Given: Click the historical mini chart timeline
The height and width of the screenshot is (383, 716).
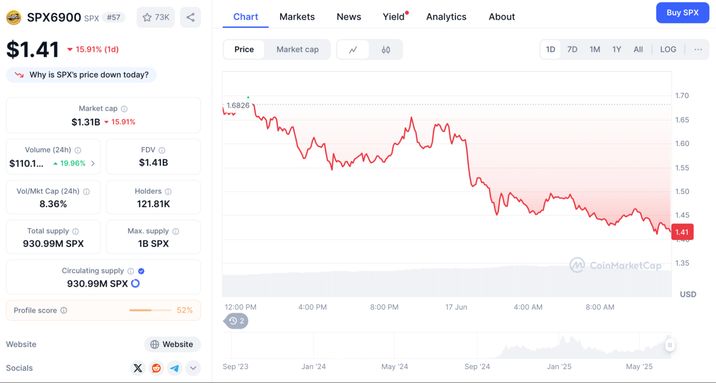Looking at the screenshot, I should pyautogui.click(x=448, y=346).
